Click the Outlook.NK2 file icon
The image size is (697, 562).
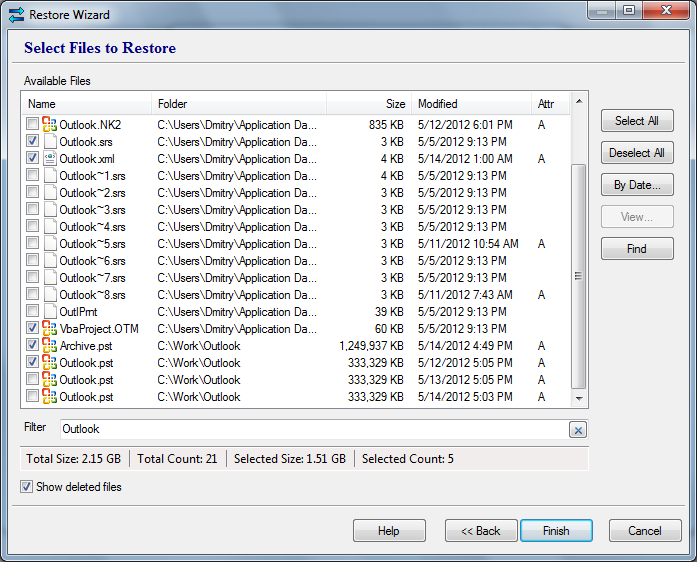[x=49, y=125]
